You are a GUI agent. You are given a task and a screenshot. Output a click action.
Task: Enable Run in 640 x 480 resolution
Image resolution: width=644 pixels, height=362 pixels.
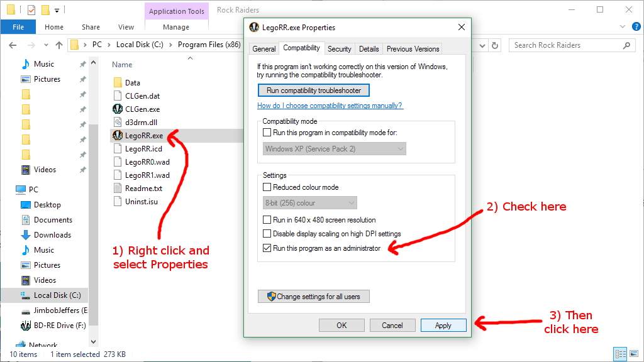pos(267,219)
